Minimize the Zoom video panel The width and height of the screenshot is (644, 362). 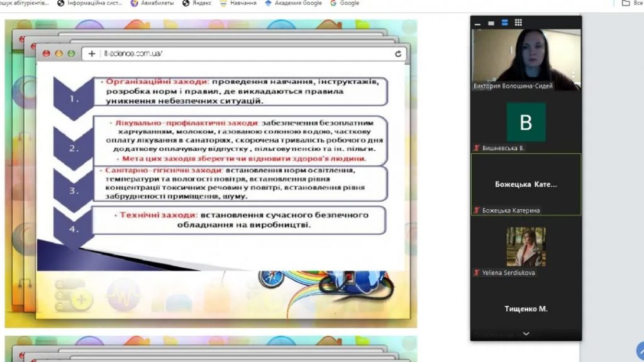click(x=478, y=23)
